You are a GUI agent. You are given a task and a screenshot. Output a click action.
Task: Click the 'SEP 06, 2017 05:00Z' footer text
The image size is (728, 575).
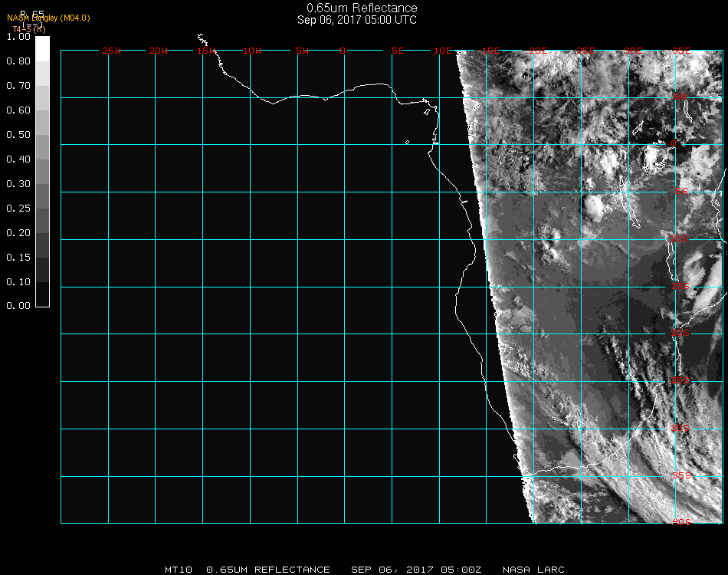(x=416, y=570)
